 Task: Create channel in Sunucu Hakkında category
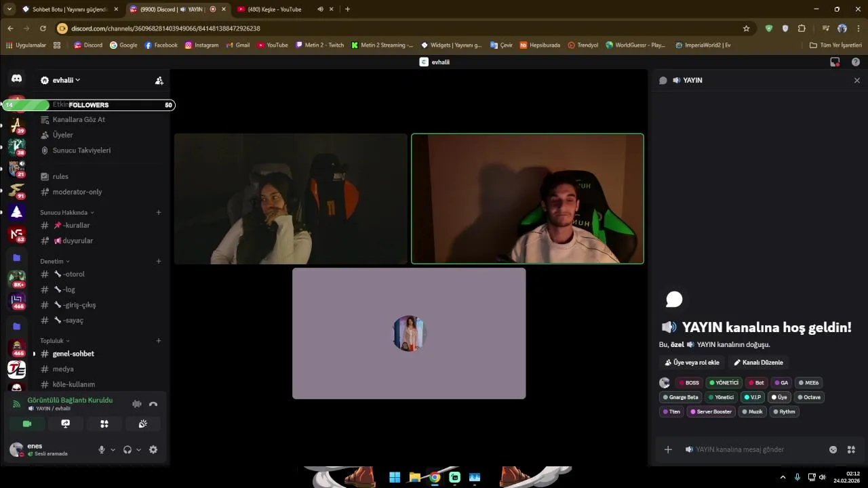159,212
